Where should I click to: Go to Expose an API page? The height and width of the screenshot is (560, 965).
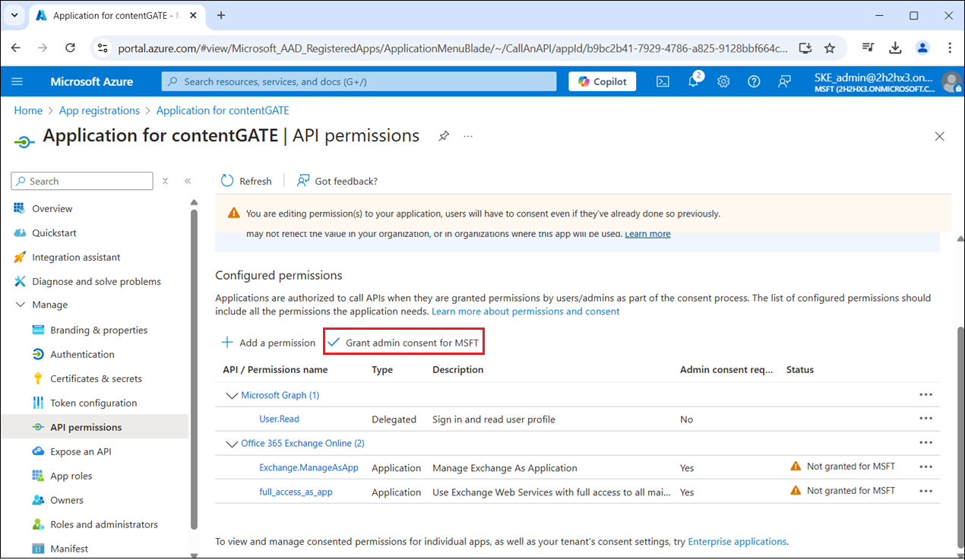[x=81, y=451]
